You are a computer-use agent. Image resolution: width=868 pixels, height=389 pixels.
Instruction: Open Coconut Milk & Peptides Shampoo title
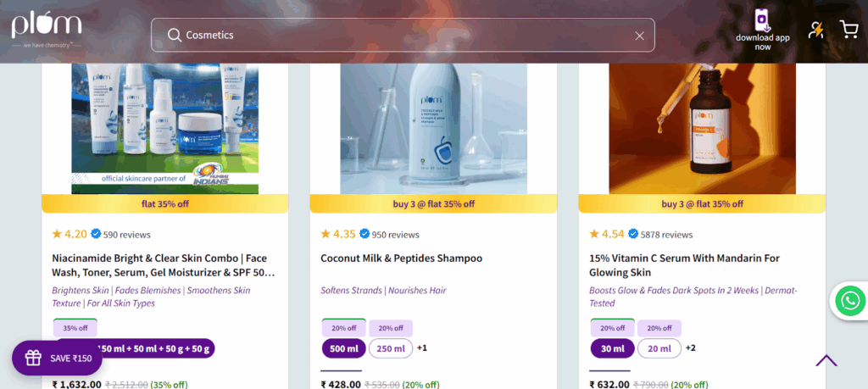(401, 258)
